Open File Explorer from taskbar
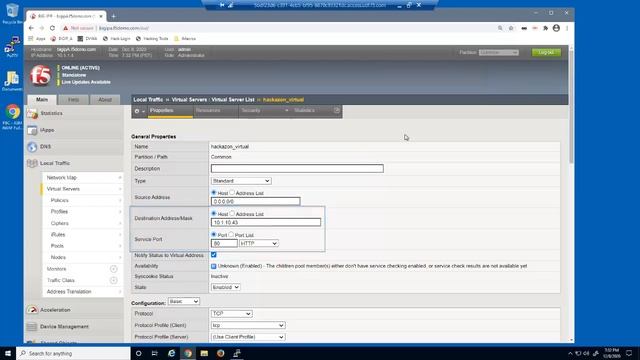640x360 pixels. [x=204, y=353]
